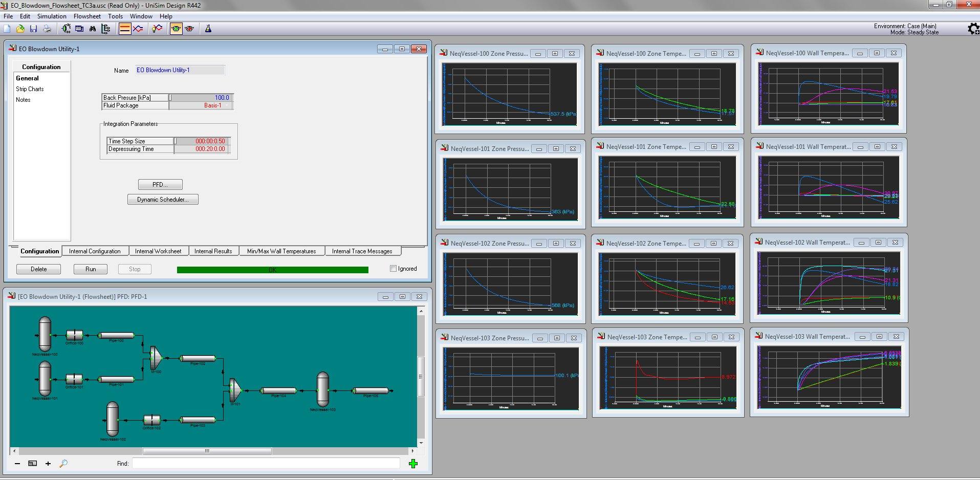Image resolution: width=980 pixels, height=480 pixels.
Task: Click the Depressuring Time value cell
Action: [203, 149]
